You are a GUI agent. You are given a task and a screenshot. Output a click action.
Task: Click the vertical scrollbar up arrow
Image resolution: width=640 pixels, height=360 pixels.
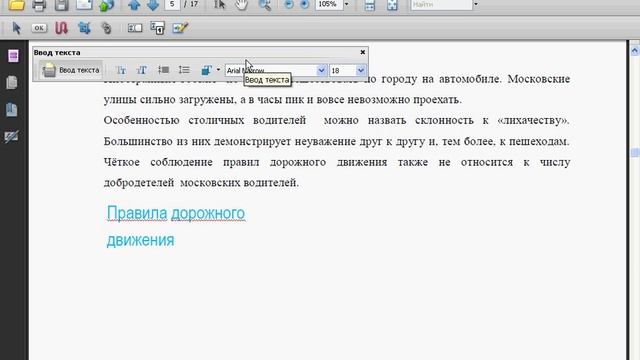pyautogui.click(x=634, y=51)
